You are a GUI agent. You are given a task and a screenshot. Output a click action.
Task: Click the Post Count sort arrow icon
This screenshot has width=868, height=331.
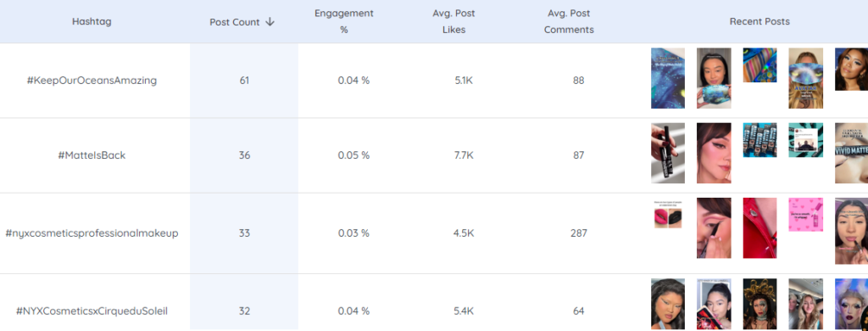[x=270, y=21]
